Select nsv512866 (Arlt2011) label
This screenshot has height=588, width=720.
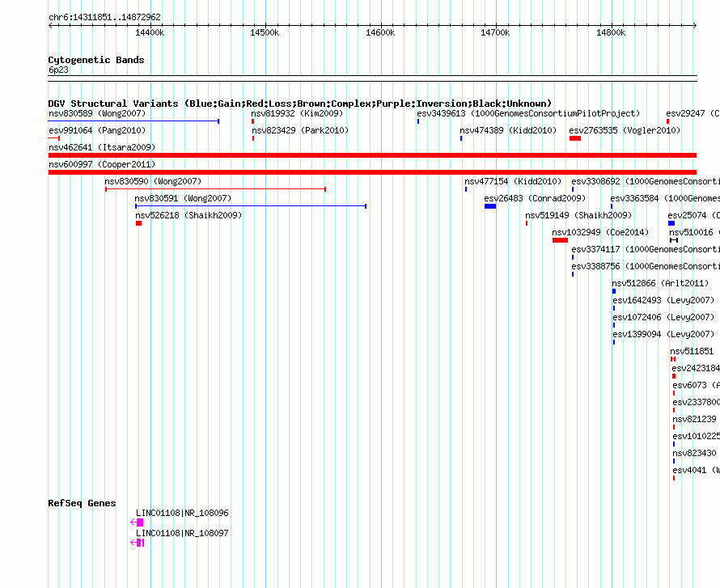click(x=660, y=283)
